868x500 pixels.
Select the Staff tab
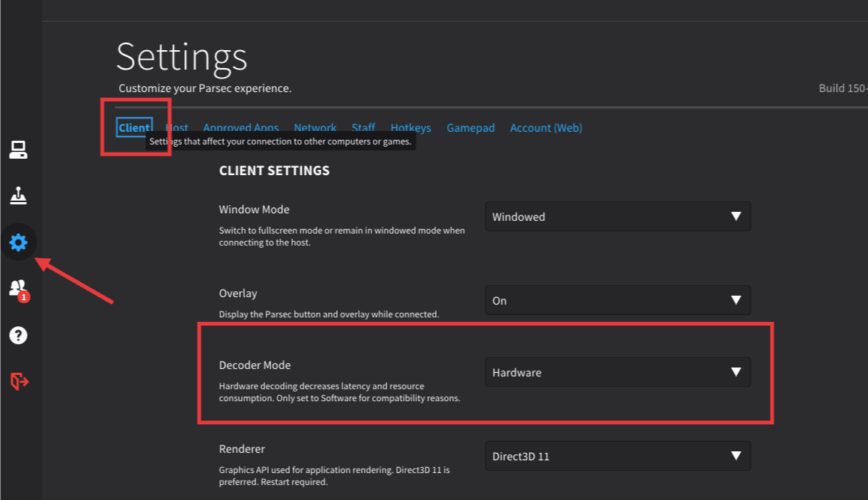[x=363, y=128]
